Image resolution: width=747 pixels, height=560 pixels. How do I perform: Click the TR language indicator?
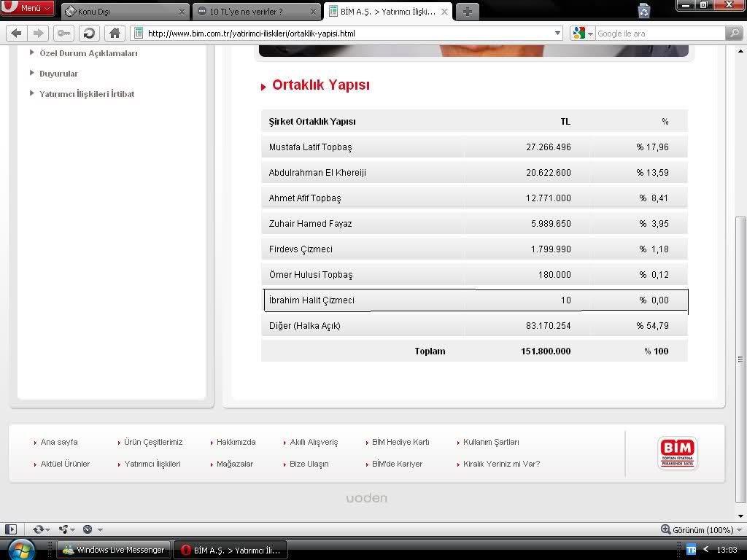[x=692, y=550]
